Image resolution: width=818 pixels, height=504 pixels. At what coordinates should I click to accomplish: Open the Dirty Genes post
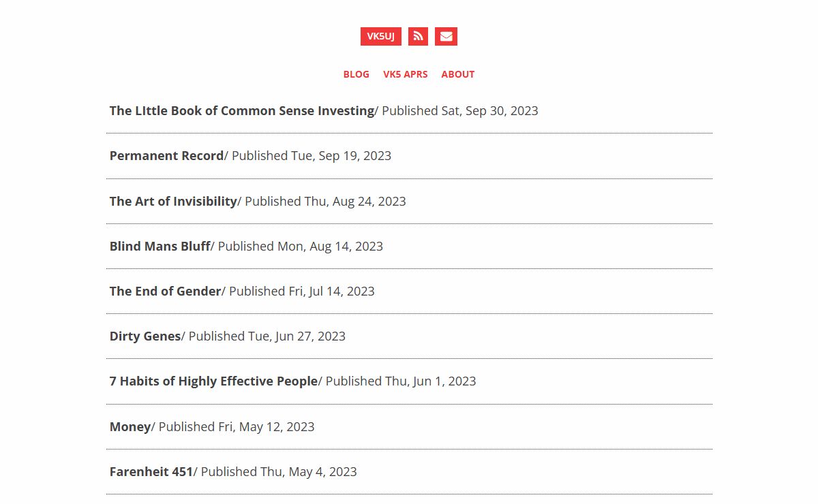[145, 336]
